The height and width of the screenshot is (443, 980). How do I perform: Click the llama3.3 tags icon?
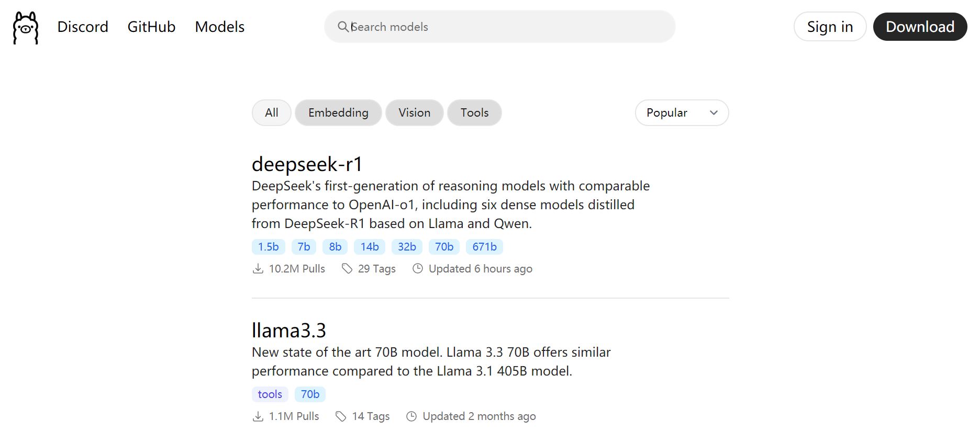[341, 416]
